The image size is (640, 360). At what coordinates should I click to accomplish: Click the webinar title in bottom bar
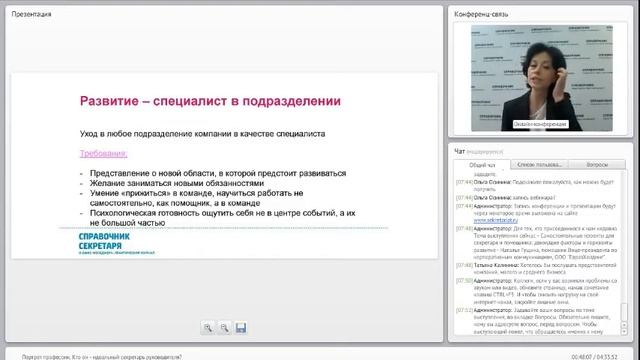[102, 357]
